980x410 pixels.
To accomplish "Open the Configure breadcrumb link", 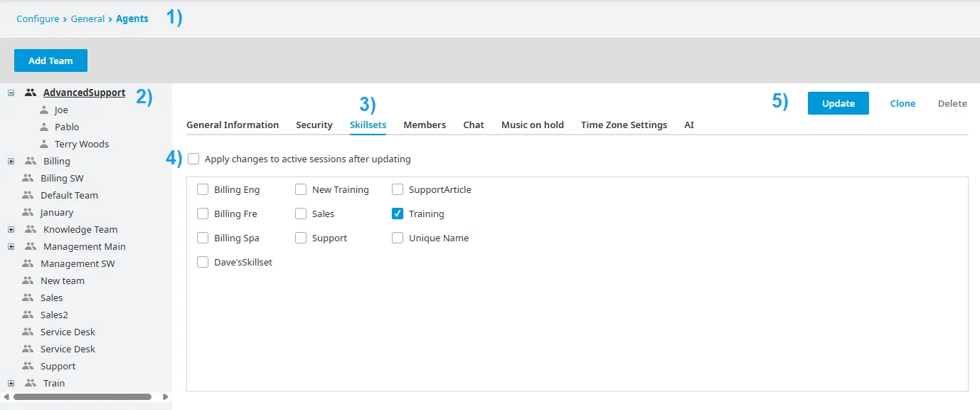I will tap(38, 19).
